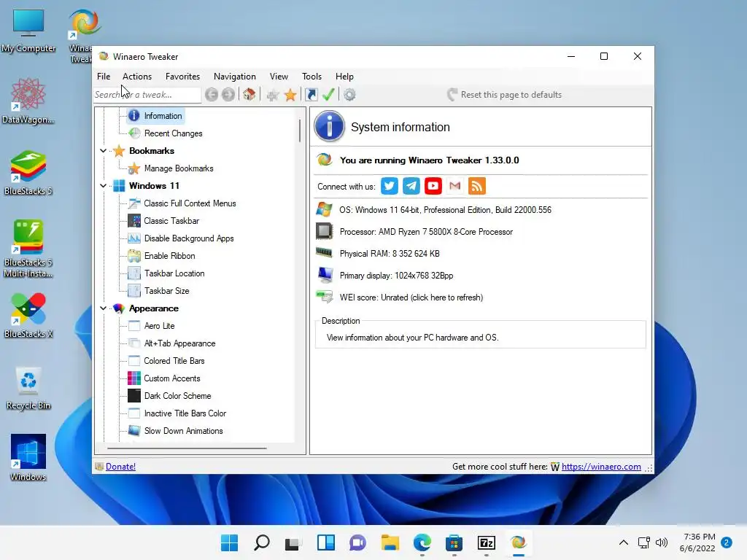The height and width of the screenshot is (560, 747).
Task: Click the tree panel horizontal scrollbar
Action: click(x=187, y=448)
